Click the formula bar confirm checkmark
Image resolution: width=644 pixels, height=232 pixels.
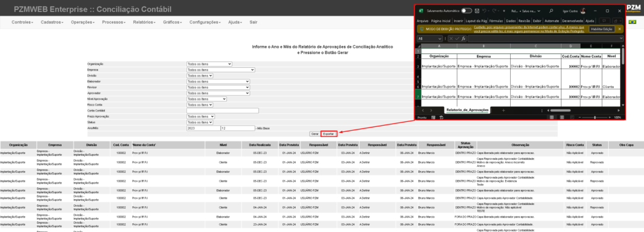(x=457, y=38)
